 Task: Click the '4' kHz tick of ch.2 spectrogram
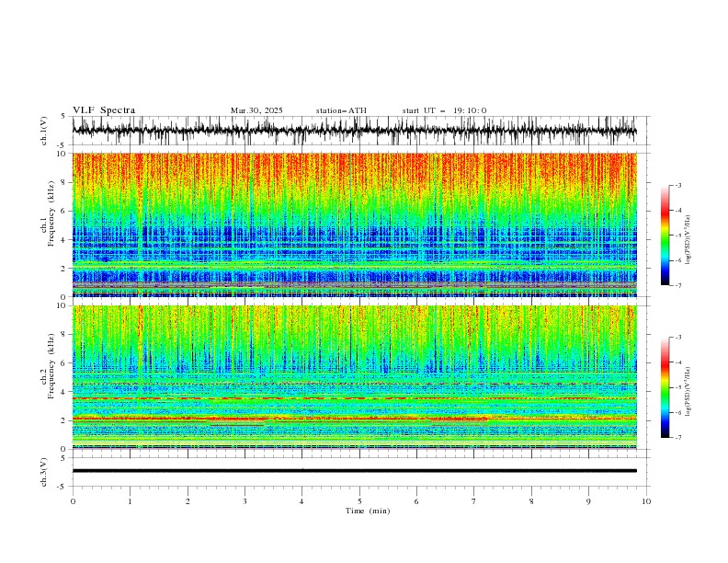(64, 392)
